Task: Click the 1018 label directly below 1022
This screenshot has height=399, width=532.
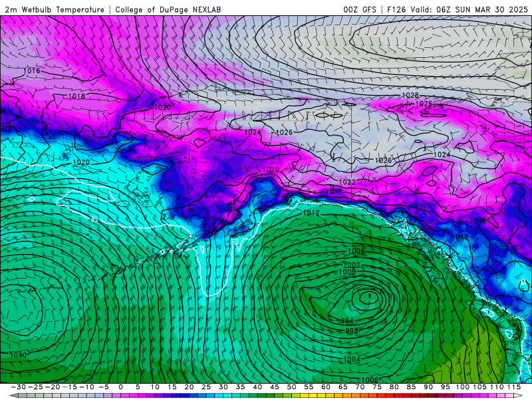Action: coord(334,192)
